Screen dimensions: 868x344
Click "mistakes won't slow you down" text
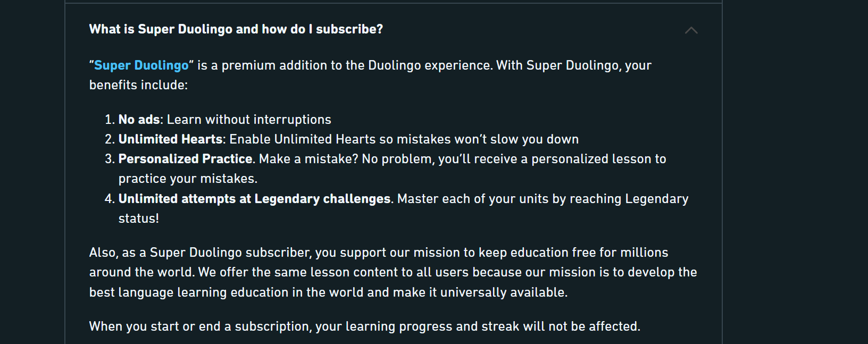[x=487, y=139]
